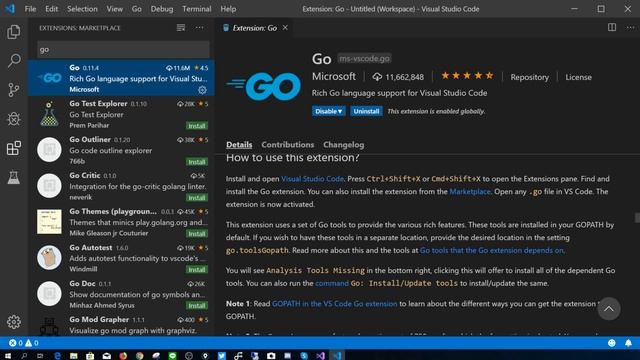
Task: Open the Extensions view in activity bar
Action: tap(13, 148)
